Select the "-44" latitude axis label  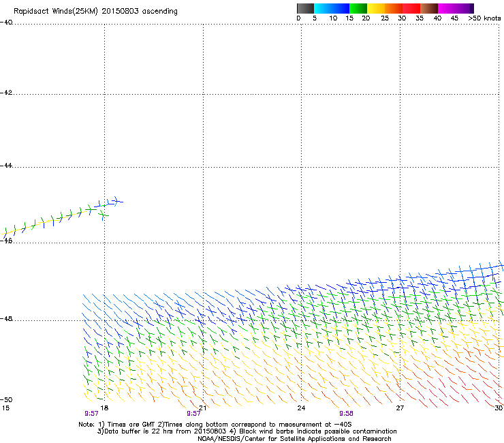tap(6, 166)
